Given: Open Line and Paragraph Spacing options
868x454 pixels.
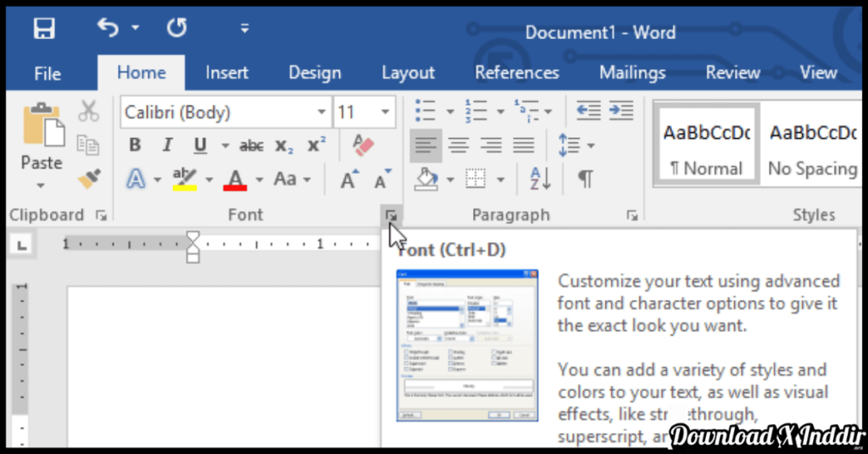Looking at the screenshot, I should [576, 146].
